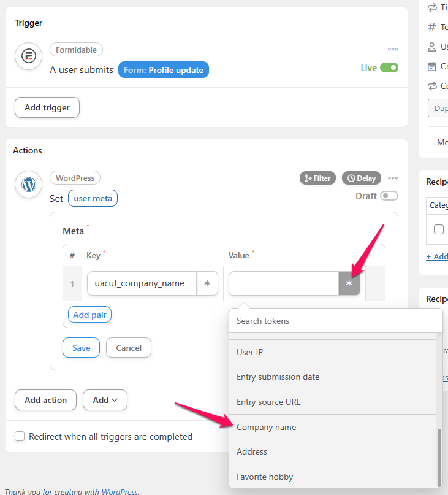Viewport: 448px width, 495px height.
Task: Add a Delay to the action
Action: [362, 178]
